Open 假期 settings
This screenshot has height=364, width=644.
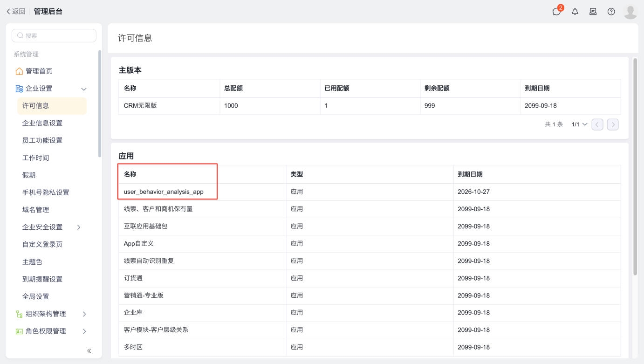[x=29, y=175]
